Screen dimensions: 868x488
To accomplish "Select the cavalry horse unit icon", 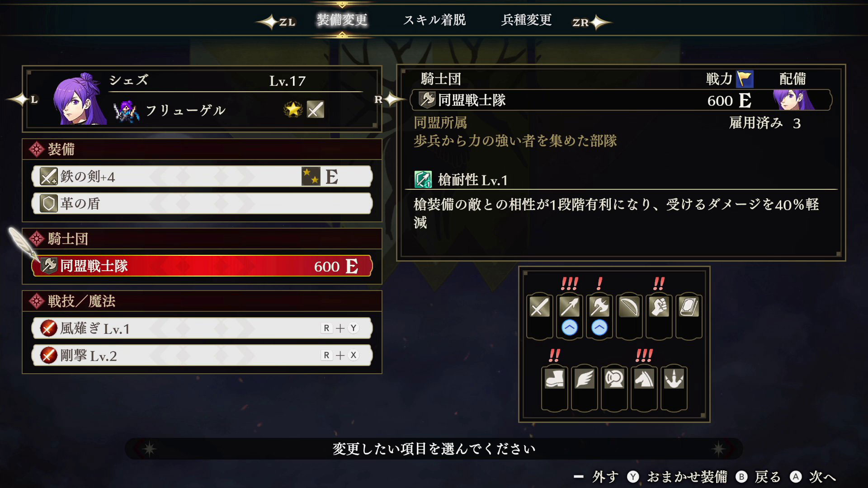I will tap(644, 379).
